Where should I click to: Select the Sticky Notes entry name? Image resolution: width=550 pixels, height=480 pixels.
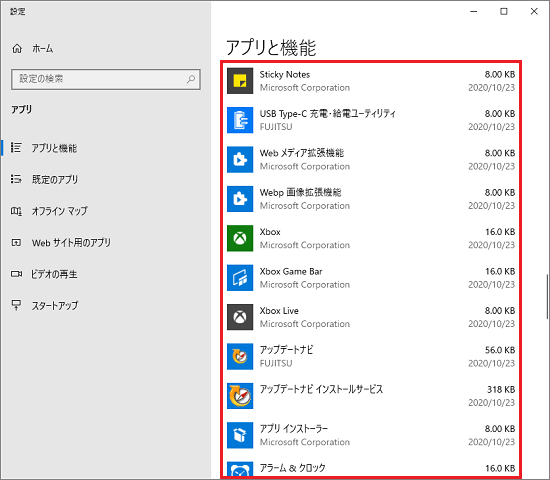[x=284, y=74]
